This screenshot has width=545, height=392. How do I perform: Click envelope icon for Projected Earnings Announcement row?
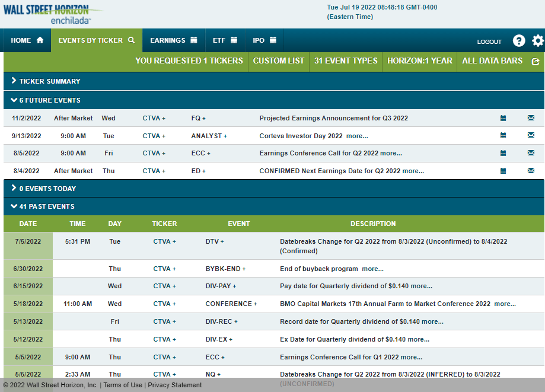[x=531, y=118]
